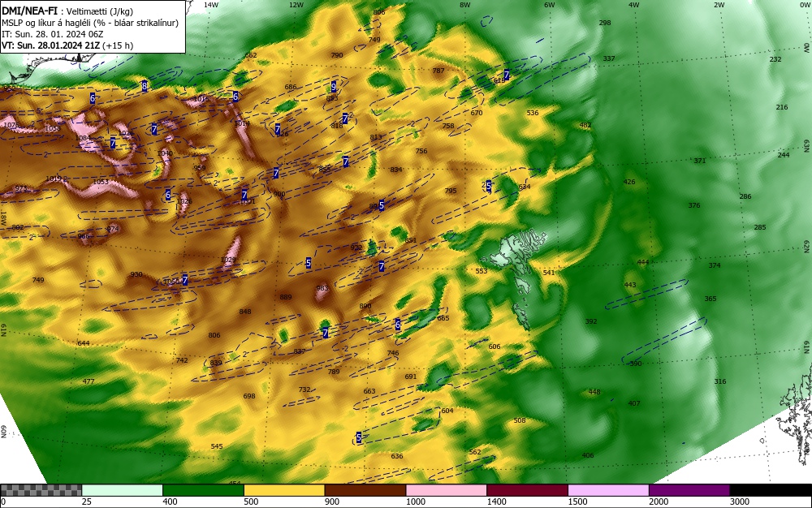Viewport: 812px width, 508px height.
Task: Pick the pink 1000–1400 legend swatch
Action: (x=447, y=490)
